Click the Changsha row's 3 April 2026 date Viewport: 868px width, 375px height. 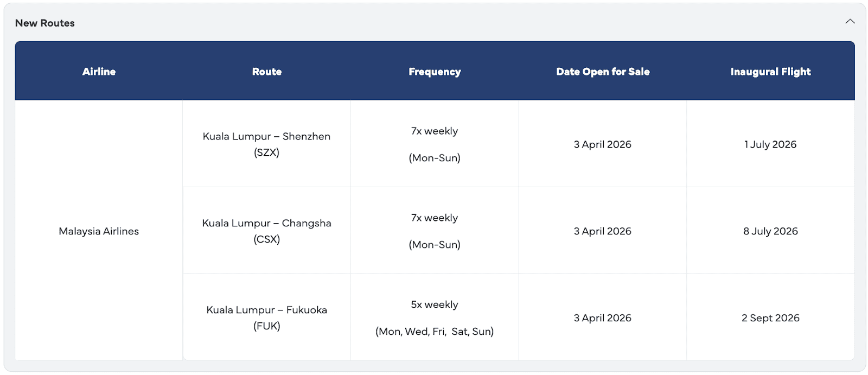coord(603,231)
